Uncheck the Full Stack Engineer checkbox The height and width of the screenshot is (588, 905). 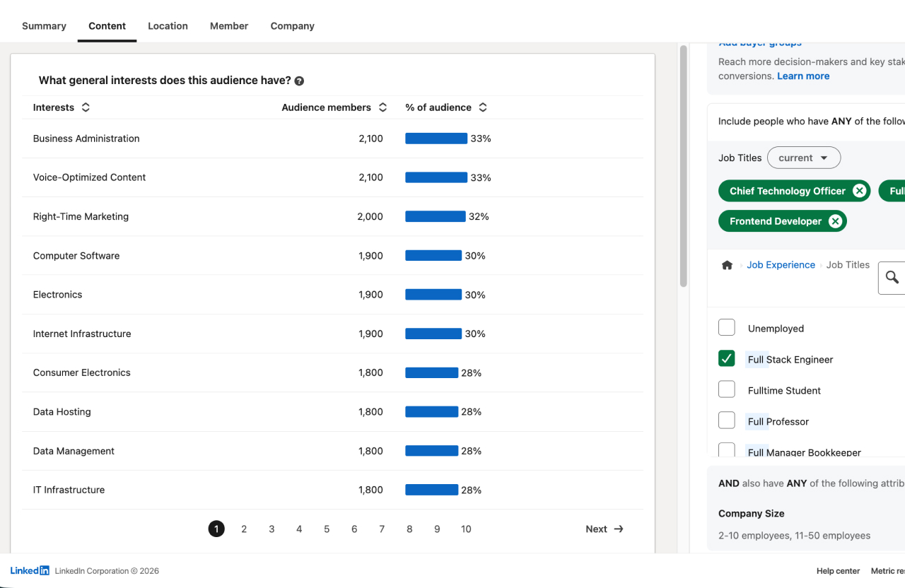click(727, 358)
